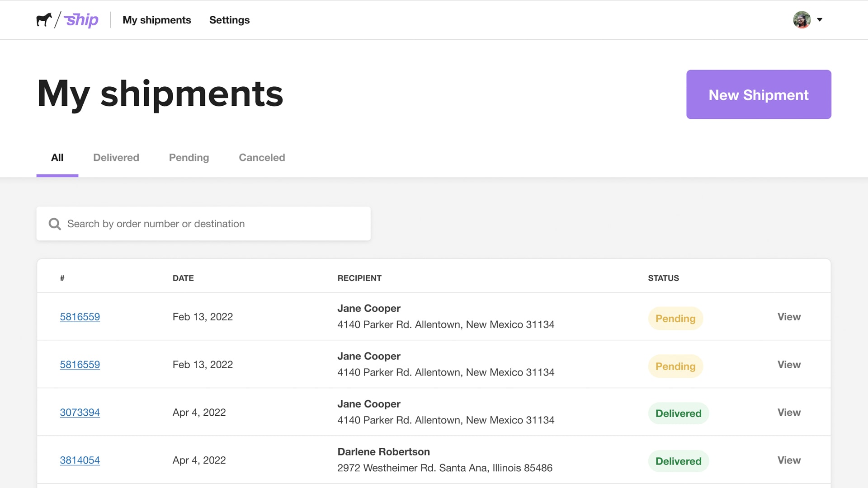
Task: Click the search magnifier icon
Action: 54,223
